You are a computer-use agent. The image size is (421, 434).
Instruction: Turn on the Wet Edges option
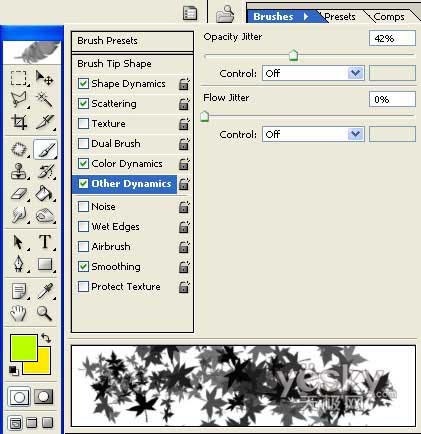(x=83, y=227)
